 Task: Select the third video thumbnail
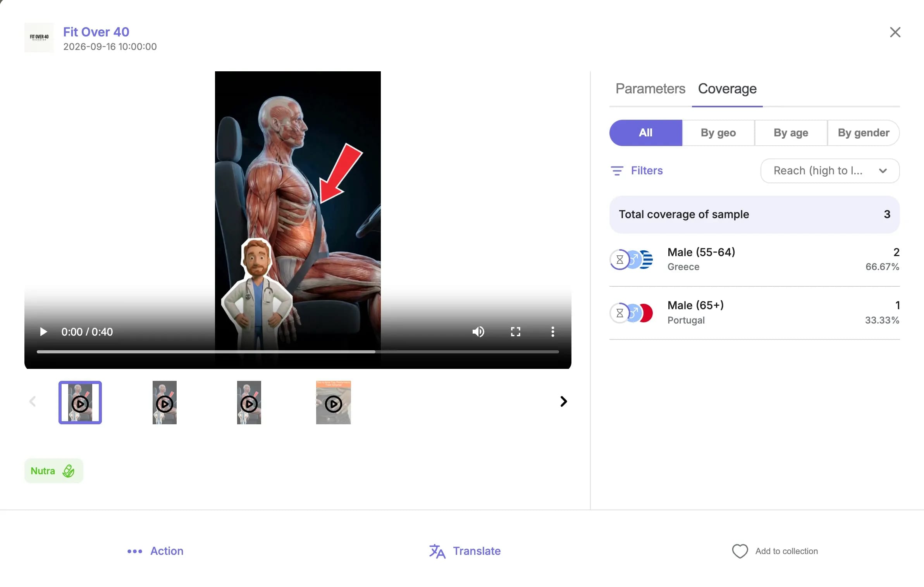click(249, 403)
